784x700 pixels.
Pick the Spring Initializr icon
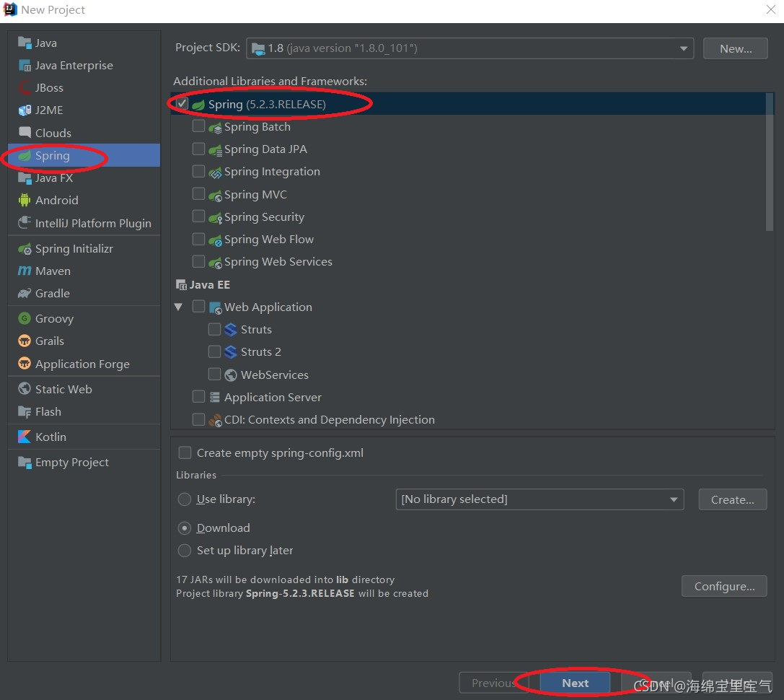25,249
